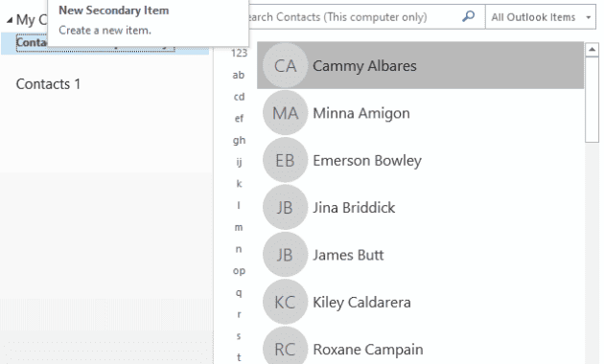Jump to r in the contact index
The image size is (604, 364).
point(240,315)
